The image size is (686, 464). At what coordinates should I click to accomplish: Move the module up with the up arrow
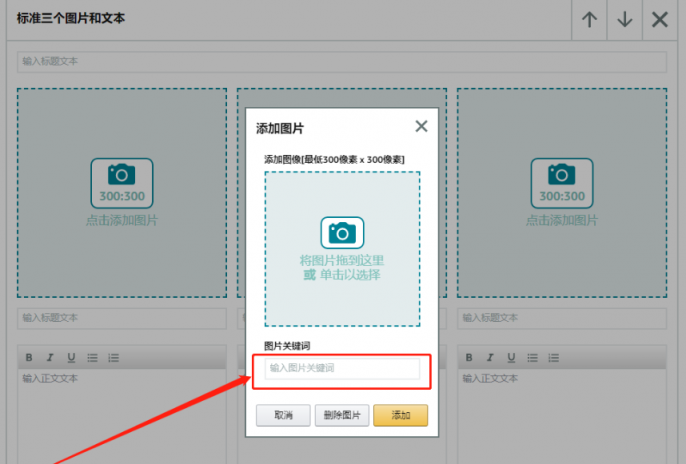pos(589,20)
